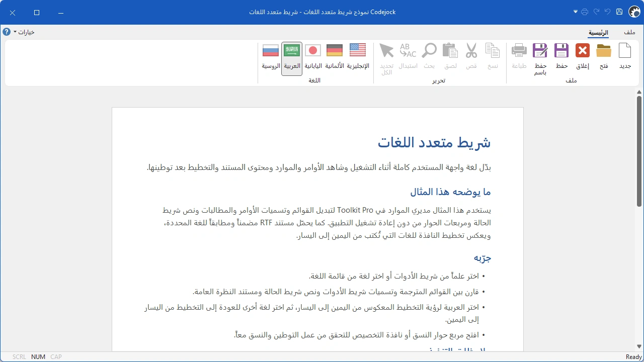
Task: Click the heading شريط متعدد اللغات
Action: click(434, 143)
